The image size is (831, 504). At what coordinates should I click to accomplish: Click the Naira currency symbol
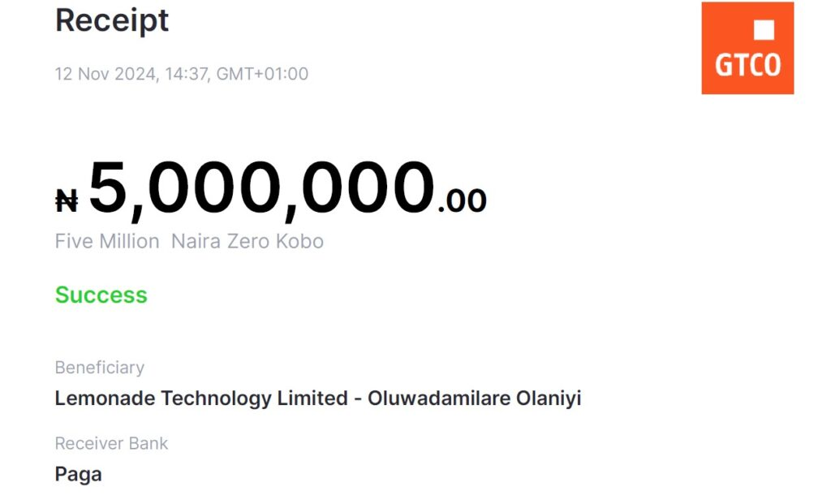click(x=67, y=200)
